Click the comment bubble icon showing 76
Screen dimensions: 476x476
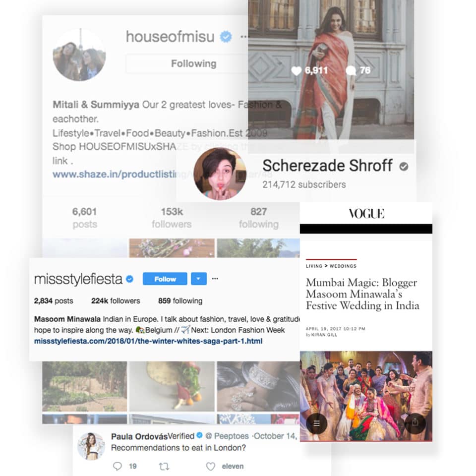pos(351,71)
